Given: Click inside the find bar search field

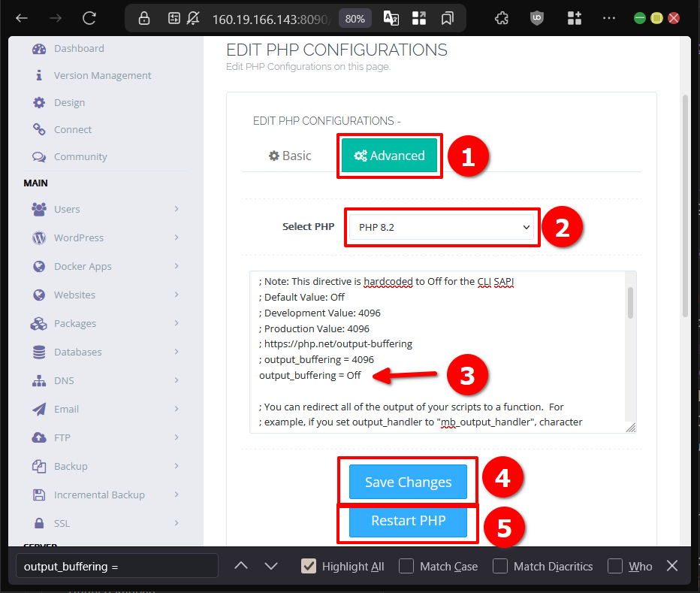Looking at the screenshot, I should 116,565.
